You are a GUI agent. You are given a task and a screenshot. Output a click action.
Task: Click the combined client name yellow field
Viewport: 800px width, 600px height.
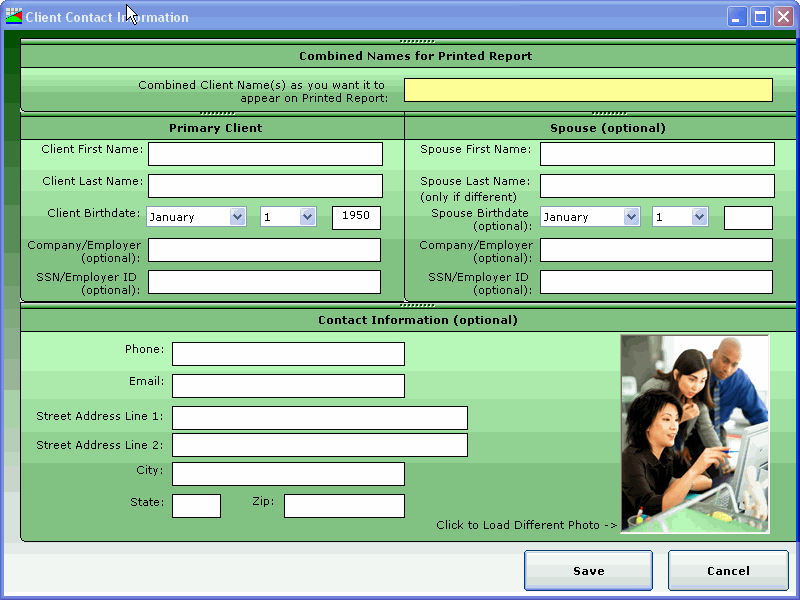588,90
